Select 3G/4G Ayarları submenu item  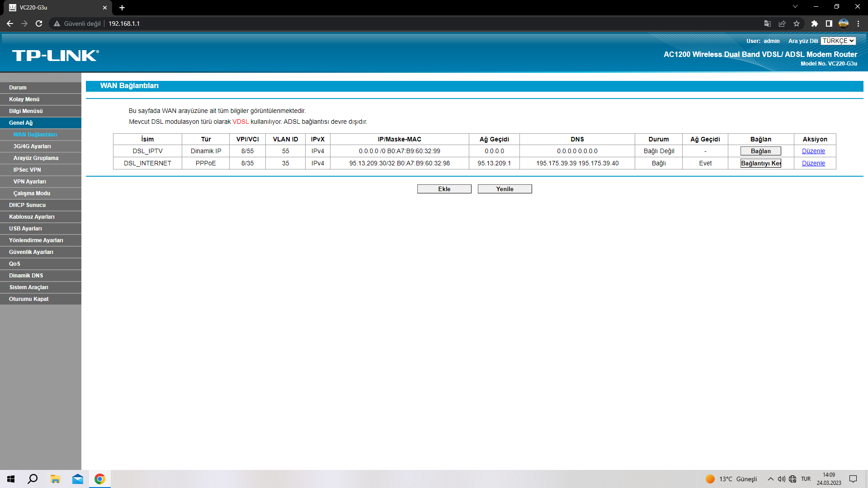(32, 146)
